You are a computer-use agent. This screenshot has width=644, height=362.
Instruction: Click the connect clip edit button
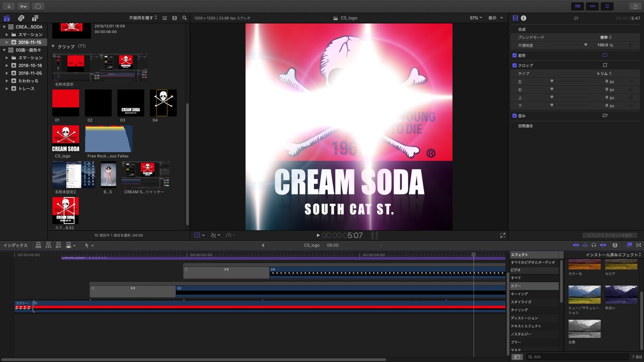39,245
